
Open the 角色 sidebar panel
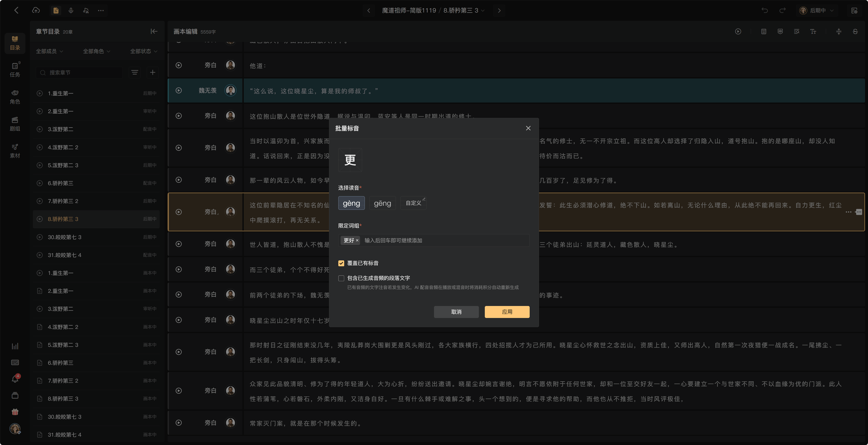click(15, 97)
